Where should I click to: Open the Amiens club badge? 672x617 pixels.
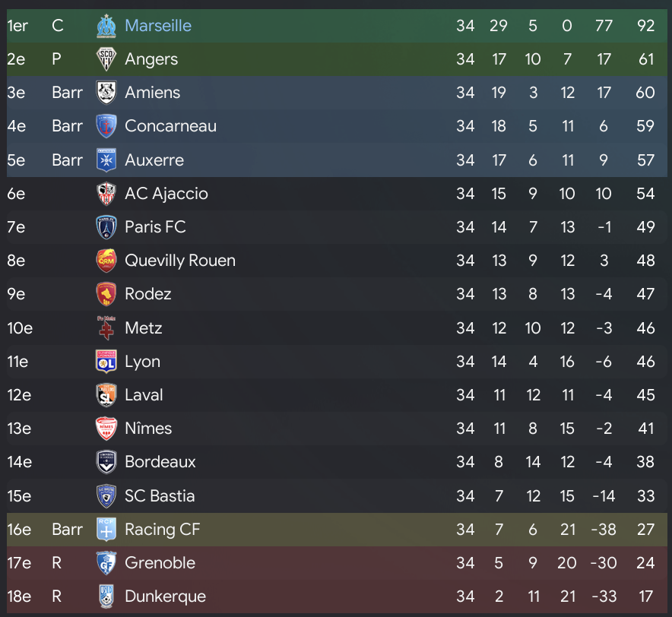(106, 93)
